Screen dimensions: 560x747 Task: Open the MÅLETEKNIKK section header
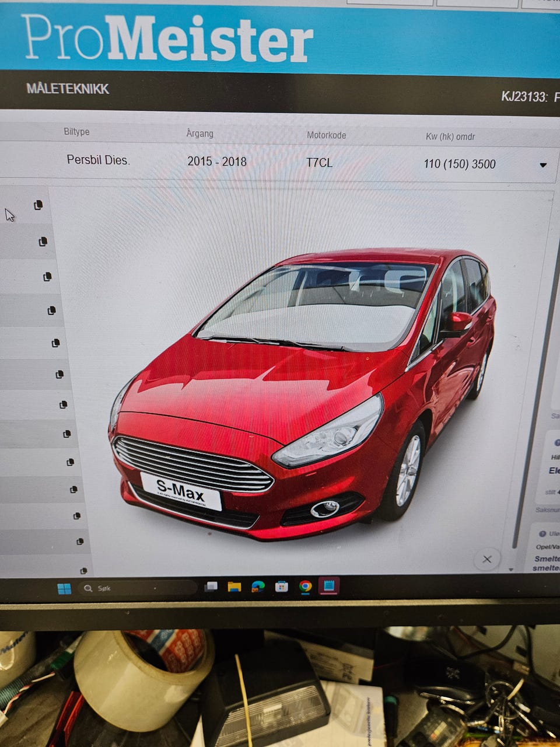[68, 89]
